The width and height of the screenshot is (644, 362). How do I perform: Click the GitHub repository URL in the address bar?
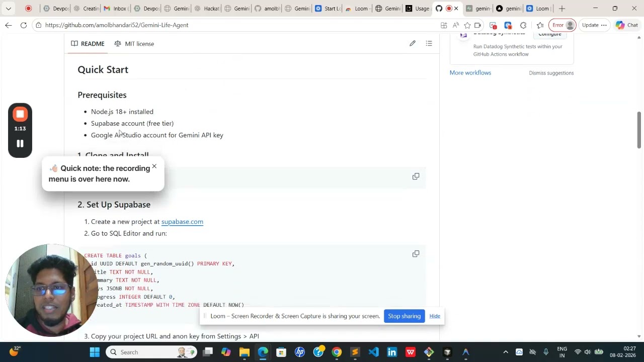(117, 25)
